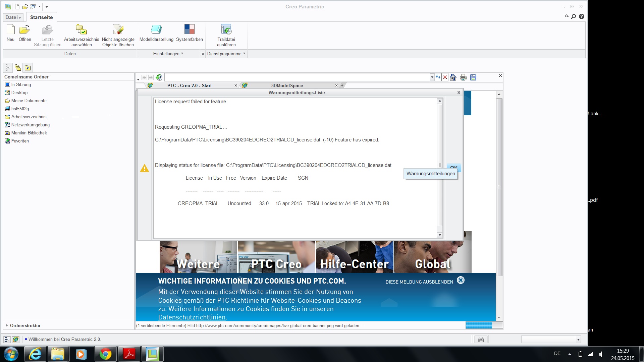
Task: Click the PTC Creo banner tile
Action: 276,257
